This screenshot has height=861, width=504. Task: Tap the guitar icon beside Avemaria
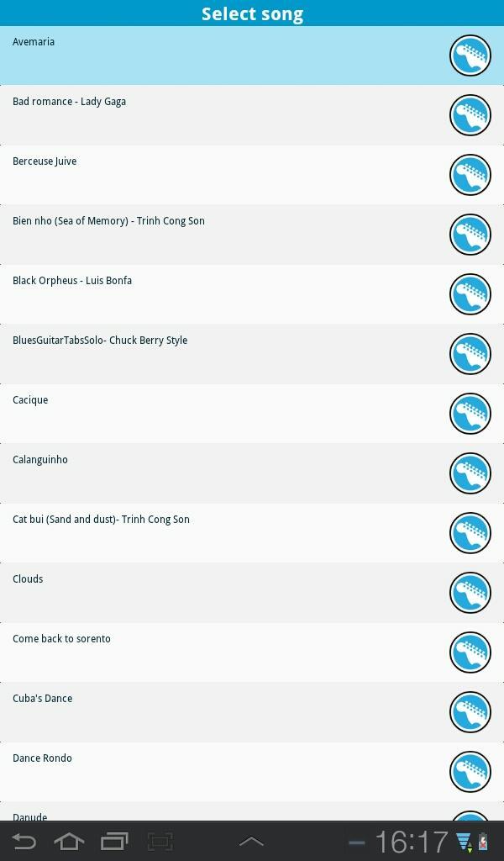470,55
